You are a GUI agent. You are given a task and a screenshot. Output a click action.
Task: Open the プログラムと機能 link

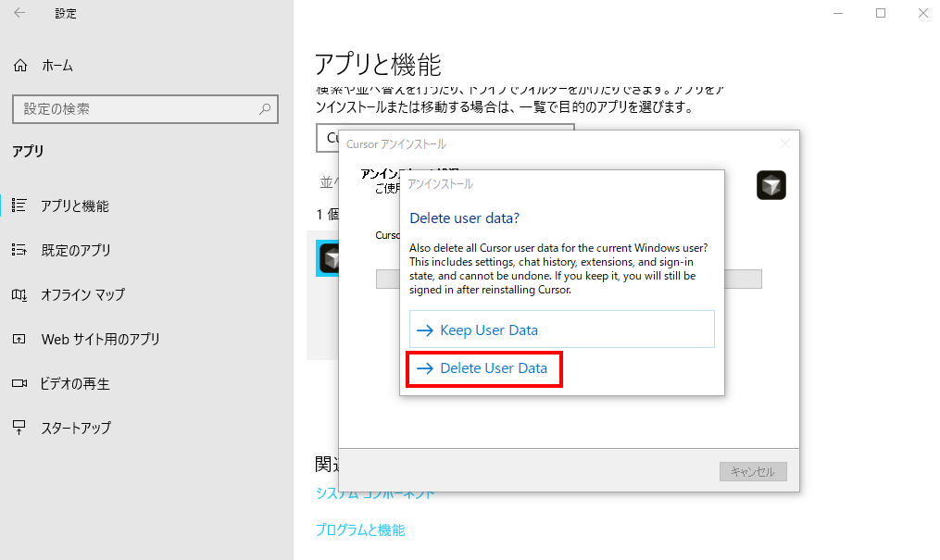tap(360, 530)
